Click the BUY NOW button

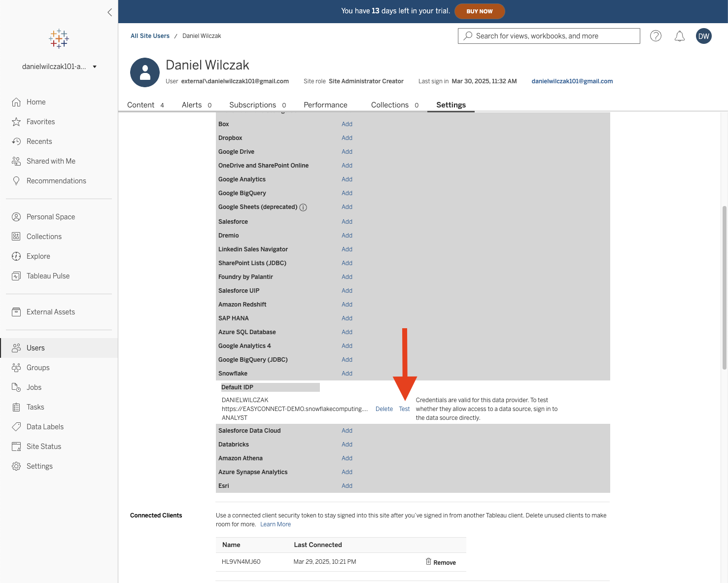pos(479,11)
